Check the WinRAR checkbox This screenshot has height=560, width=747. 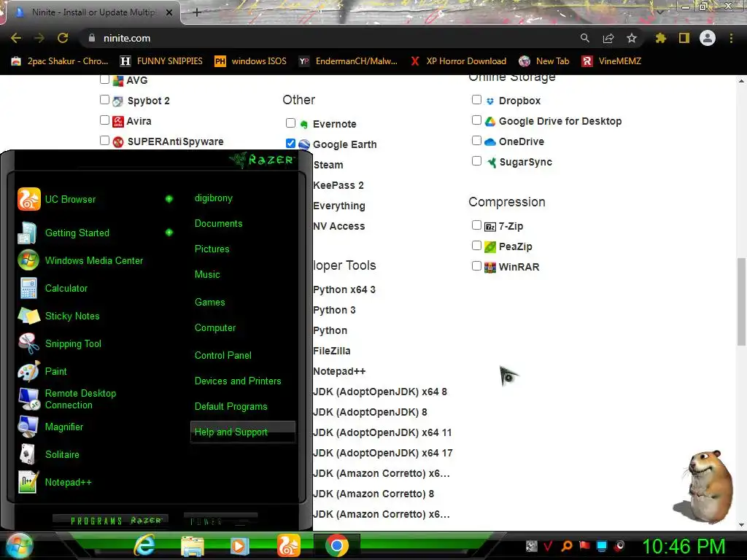pyautogui.click(x=476, y=265)
